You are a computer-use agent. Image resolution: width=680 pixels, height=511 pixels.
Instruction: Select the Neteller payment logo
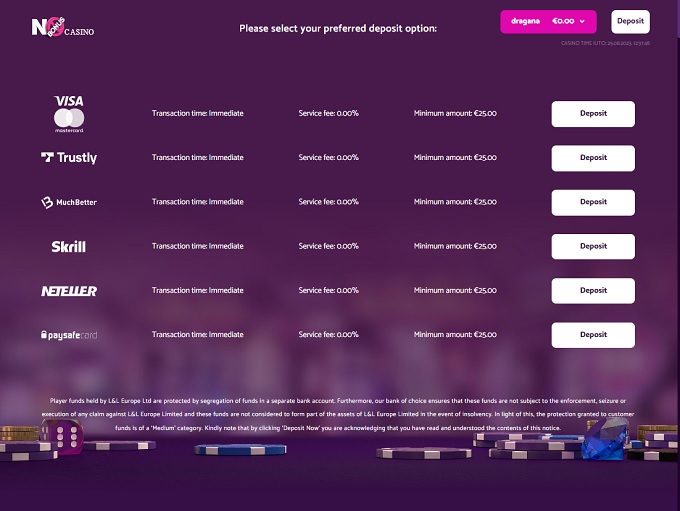click(x=69, y=291)
